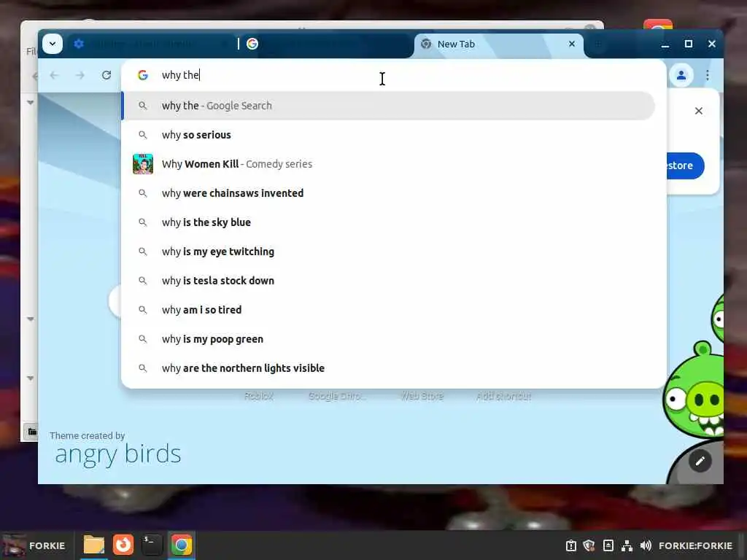Viewport: 747px width, 560px height.
Task: Click the Add shortcut tile
Action: [503, 396]
